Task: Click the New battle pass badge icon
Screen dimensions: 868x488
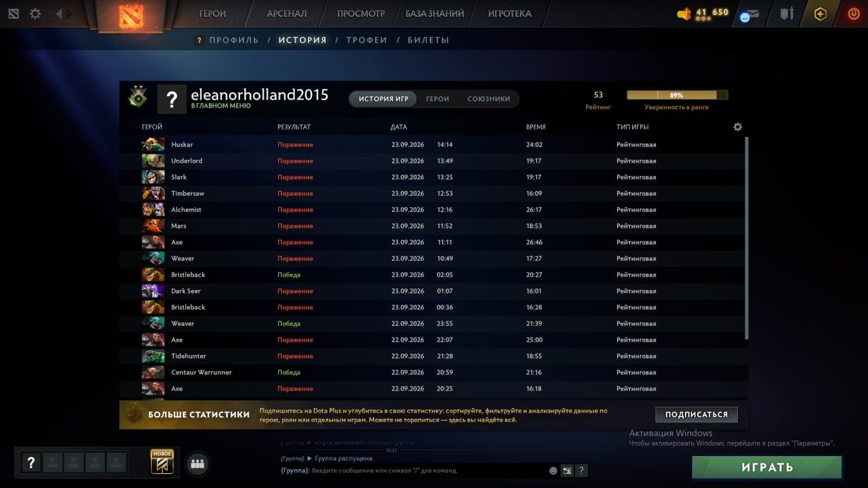Action: point(162,462)
